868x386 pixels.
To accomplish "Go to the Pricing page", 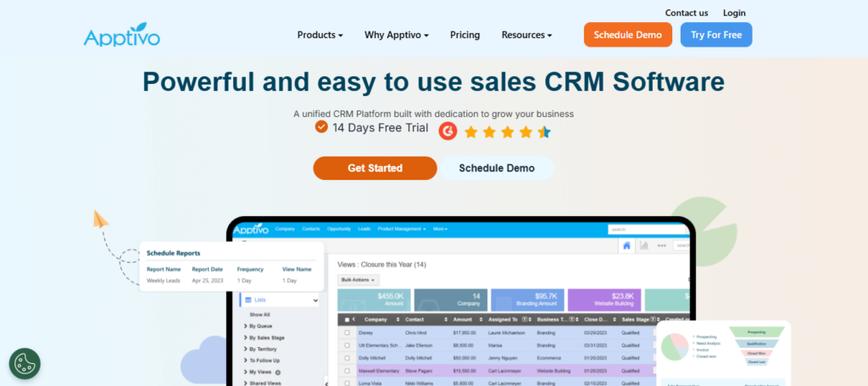I will coord(465,35).
